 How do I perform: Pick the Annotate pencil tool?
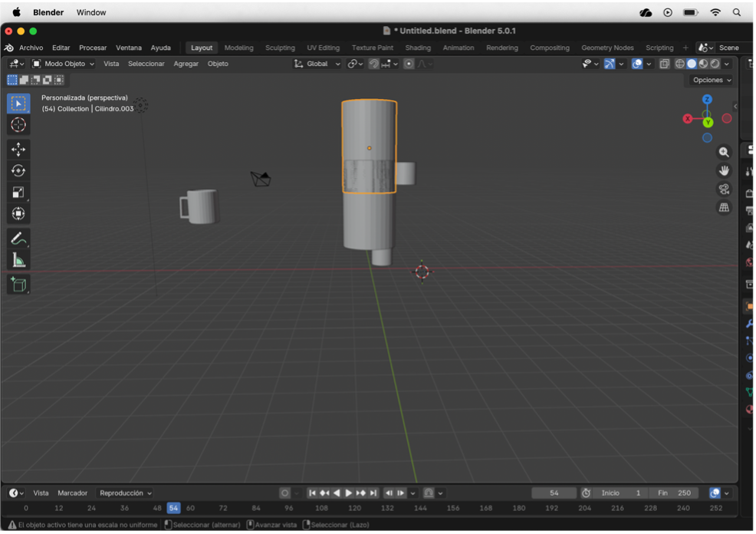tap(18, 239)
